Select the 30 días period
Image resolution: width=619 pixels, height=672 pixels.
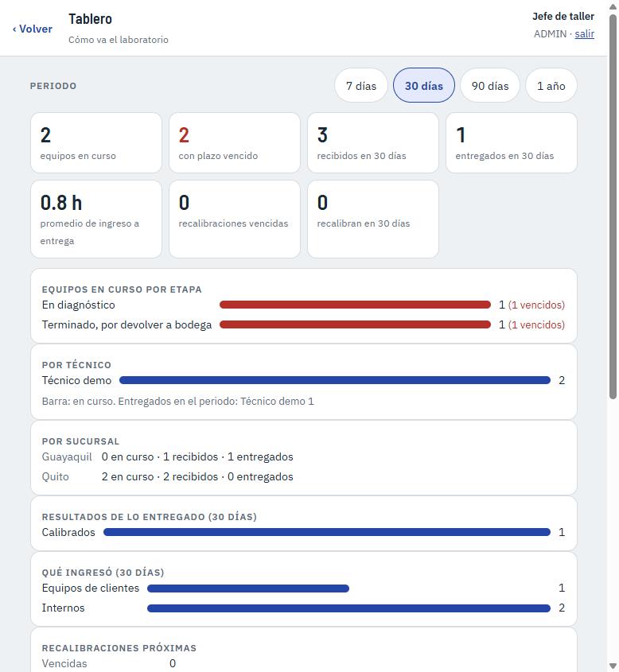pyautogui.click(x=423, y=85)
